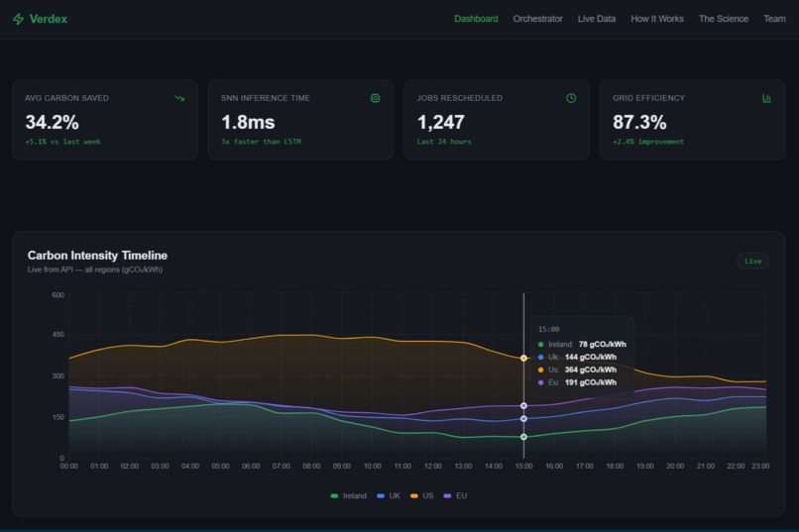Click the 'Live from API' chart subtitle

(x=95, y=269)
